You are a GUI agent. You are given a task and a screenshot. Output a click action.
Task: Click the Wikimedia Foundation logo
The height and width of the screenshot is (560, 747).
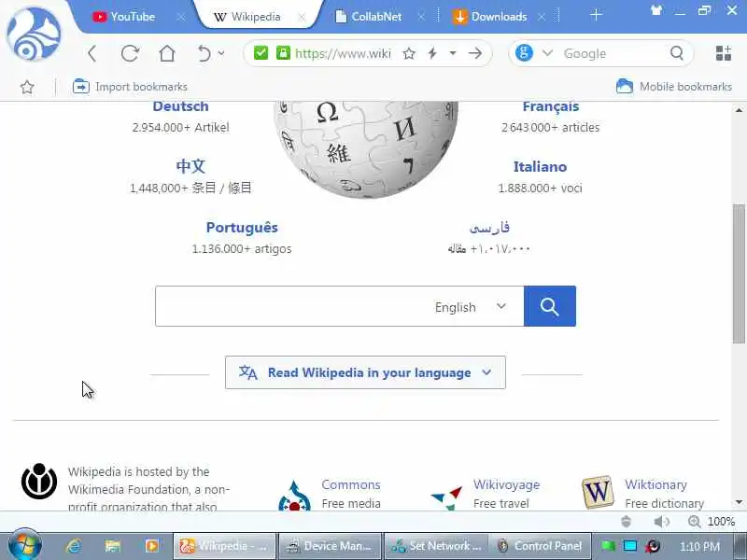click(x=39, y=482)
